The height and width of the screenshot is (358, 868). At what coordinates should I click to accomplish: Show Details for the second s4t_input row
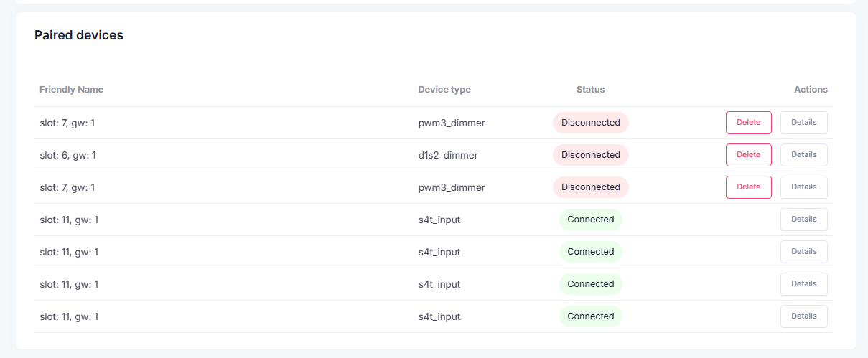(x=803, y=252)
